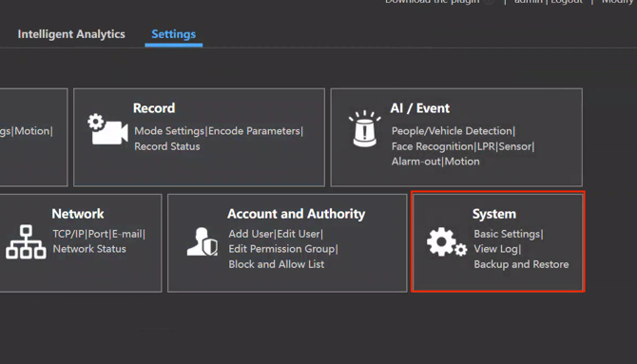Open E-mail network settings
This screenshot has height=364, width=637.
pyautogui.click(x=126, y=234)
